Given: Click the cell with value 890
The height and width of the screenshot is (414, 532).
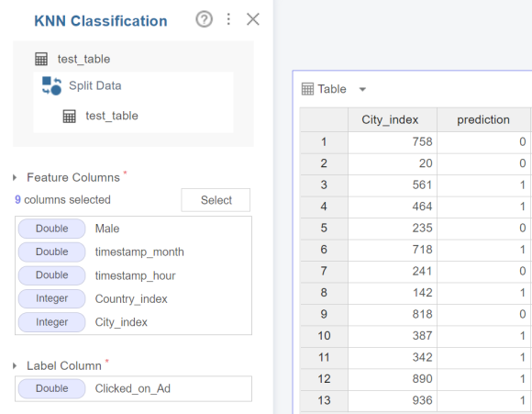Looking at the screenshot, I should pos(393,379).
